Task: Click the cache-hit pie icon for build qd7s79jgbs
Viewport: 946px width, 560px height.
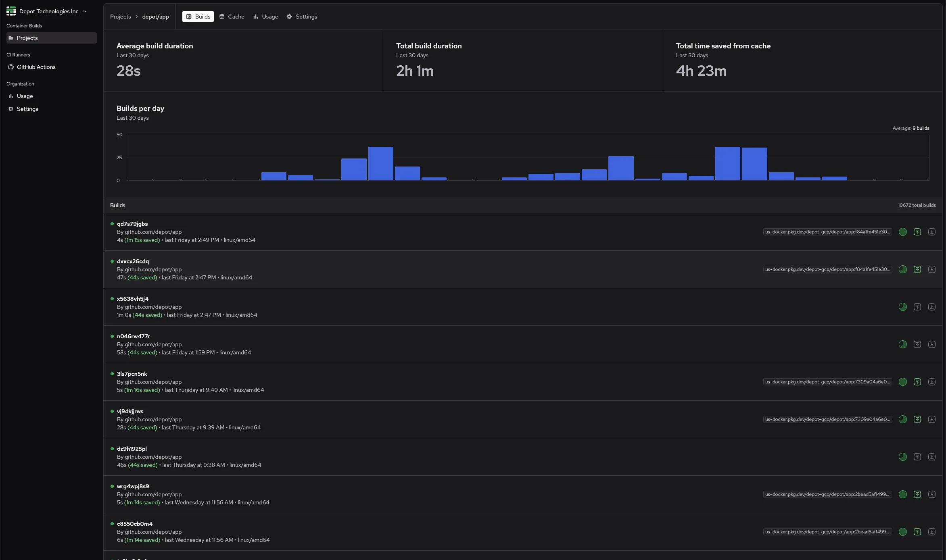Action: click(903, 232)
